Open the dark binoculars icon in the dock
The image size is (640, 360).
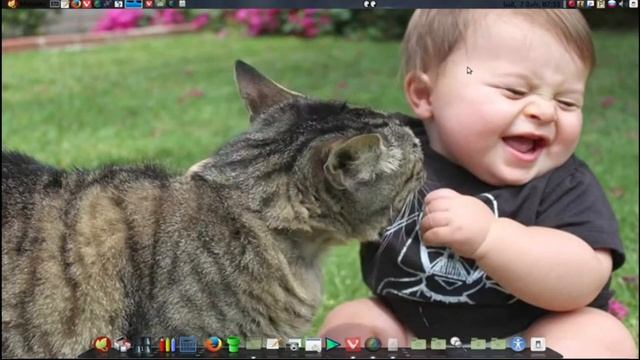[143, 345]
